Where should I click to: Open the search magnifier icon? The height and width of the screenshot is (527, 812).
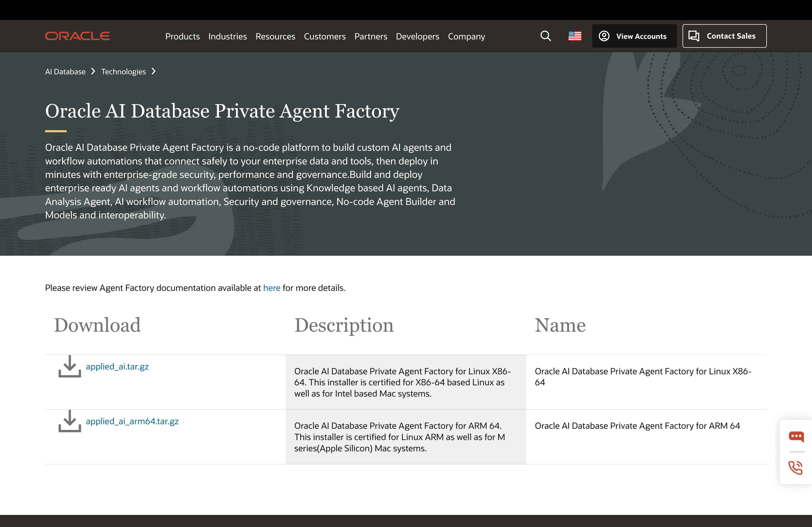tap(546, 36)
